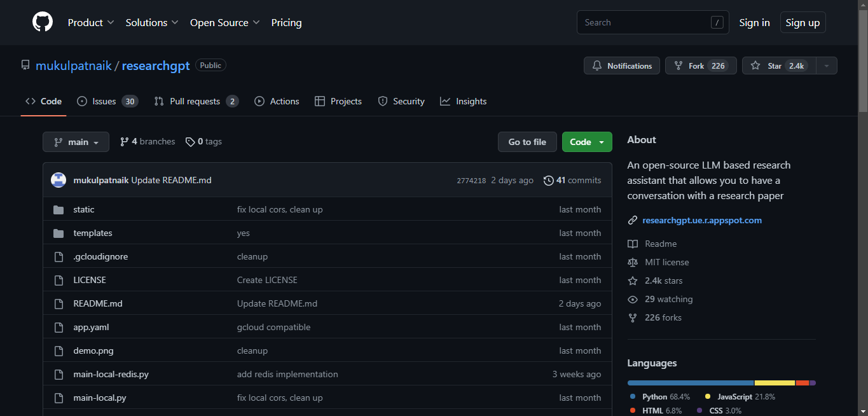The width and height of the screenshot is (868, 416).
Task: Go to the Pricing page
Action: [x=286, y=22]
